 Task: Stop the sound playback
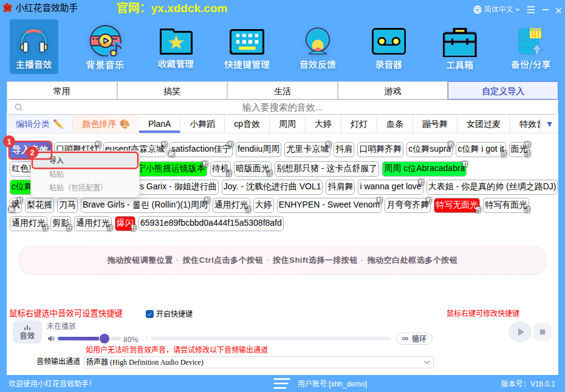(543, 332)
